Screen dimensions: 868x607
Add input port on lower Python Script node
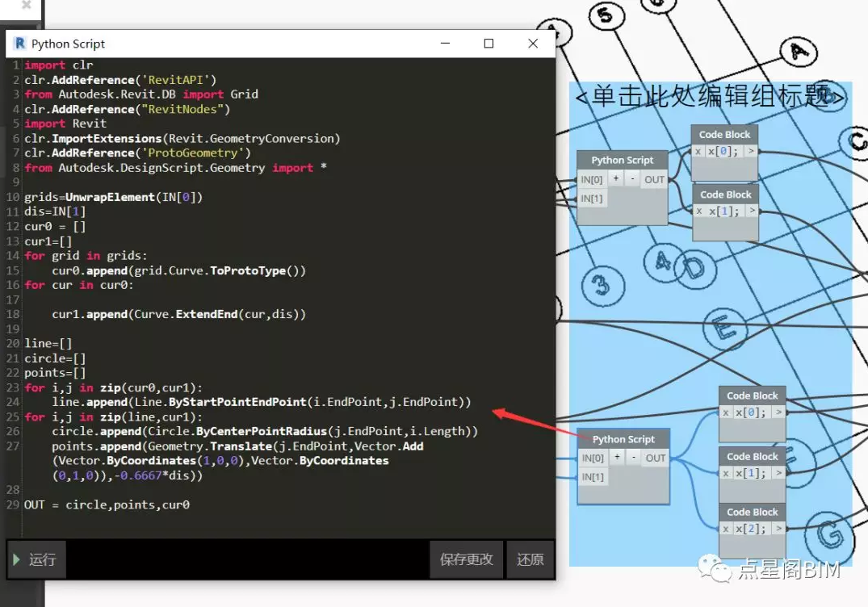617,457
